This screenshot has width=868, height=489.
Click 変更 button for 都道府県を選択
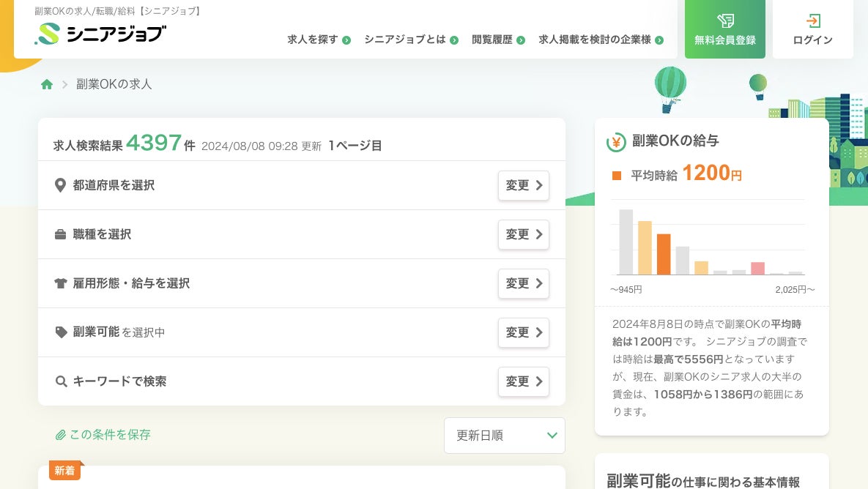(x=523, y=185)
